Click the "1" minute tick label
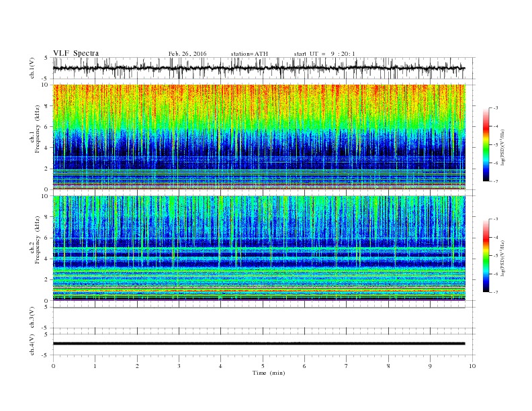The height and width of the screenshot is (411, 532). [95, 366]
